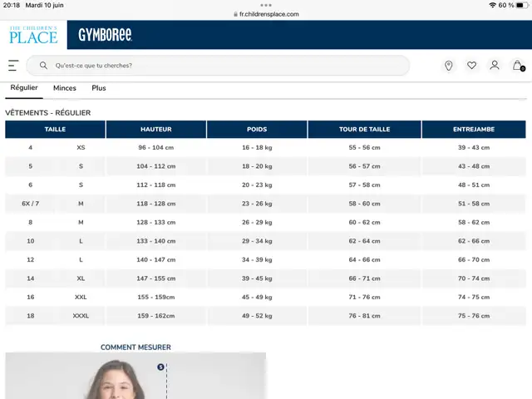Image resolution: width=532 pixels, height=399 pixels.
Task: Switch to the Plus tab
Action: (x=99, y=88)
